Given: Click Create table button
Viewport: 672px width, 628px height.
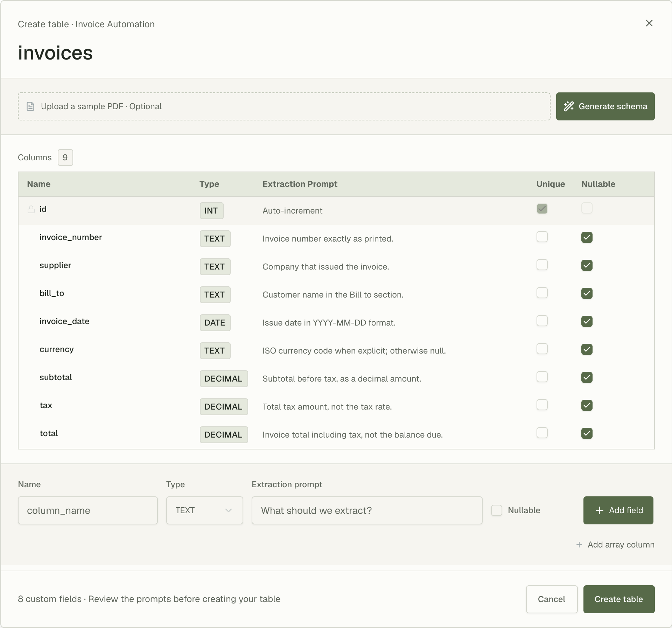Looking at the screenshot, I should click(x=619, y=599).
